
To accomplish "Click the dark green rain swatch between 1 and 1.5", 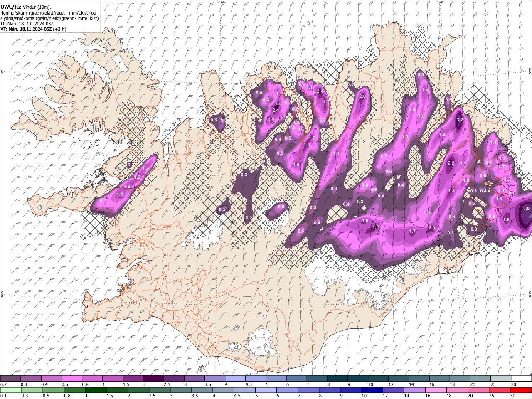I will 96,390.
